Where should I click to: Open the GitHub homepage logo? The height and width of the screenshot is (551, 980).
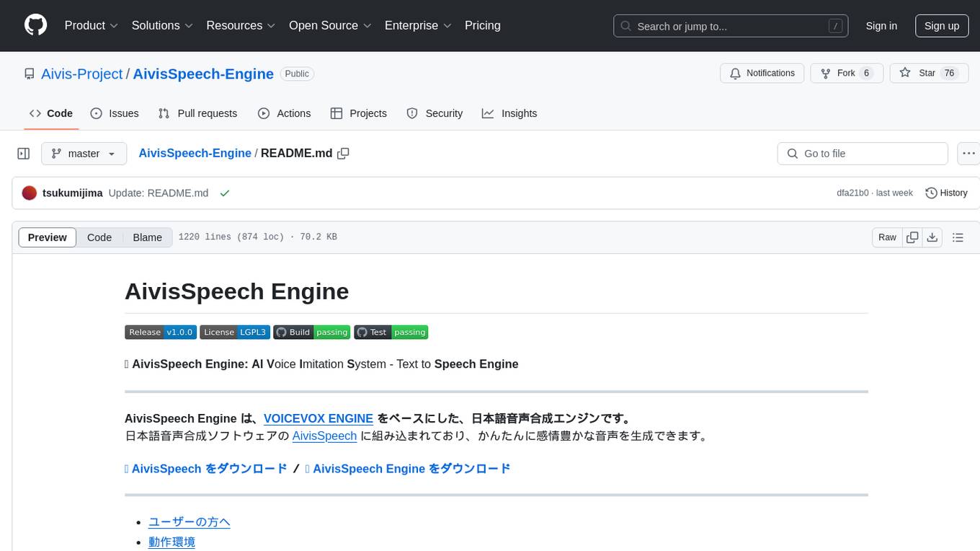(35, 25)
